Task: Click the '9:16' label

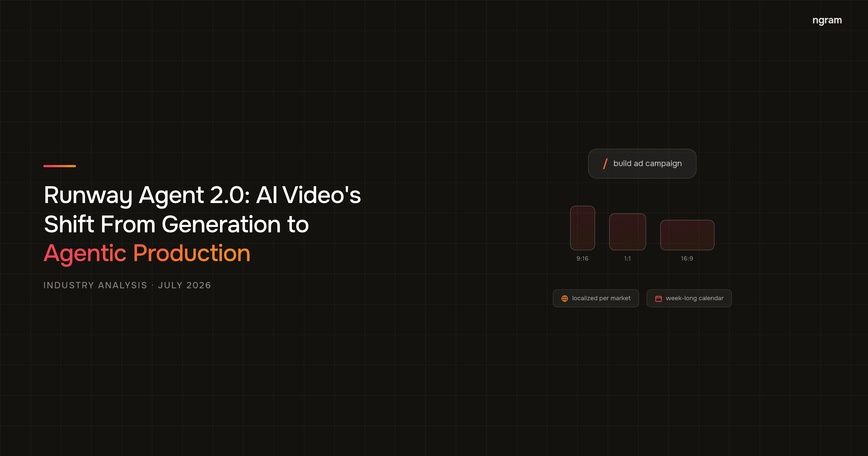Action: pos(582,258)
